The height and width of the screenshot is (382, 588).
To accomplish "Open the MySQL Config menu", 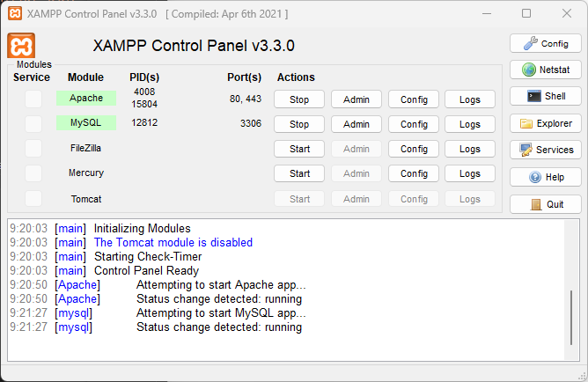I will (414, 124).
